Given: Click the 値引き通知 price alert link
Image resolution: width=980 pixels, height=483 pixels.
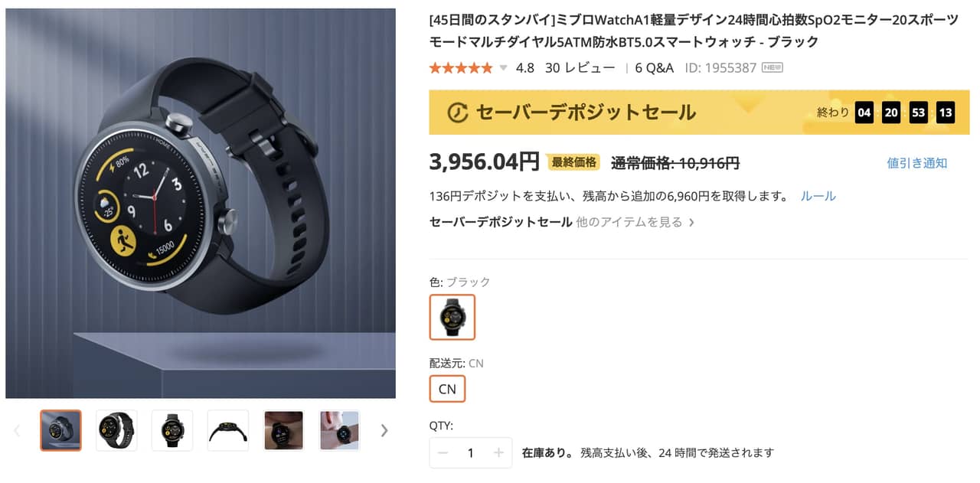Looking at the screenshot, I should click(916, 163).
